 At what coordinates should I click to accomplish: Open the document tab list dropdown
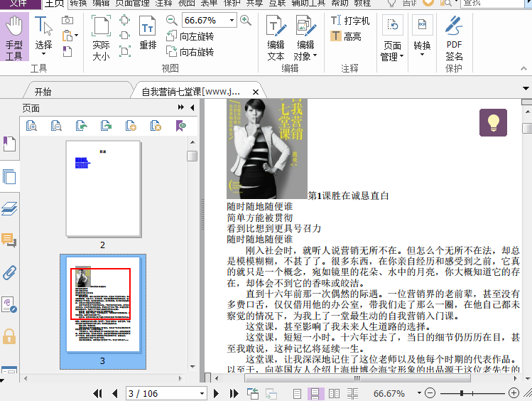[526, 89]
